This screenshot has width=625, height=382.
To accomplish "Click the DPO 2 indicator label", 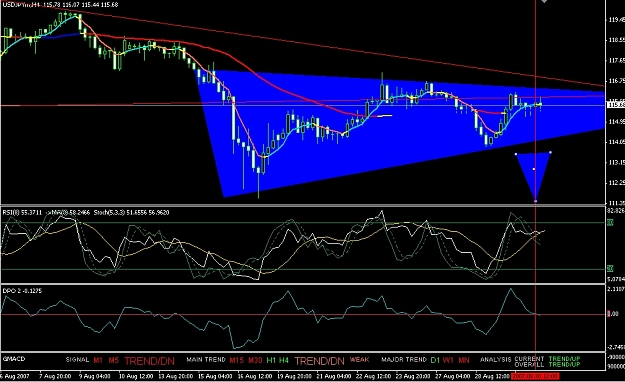I will point(22,291).
